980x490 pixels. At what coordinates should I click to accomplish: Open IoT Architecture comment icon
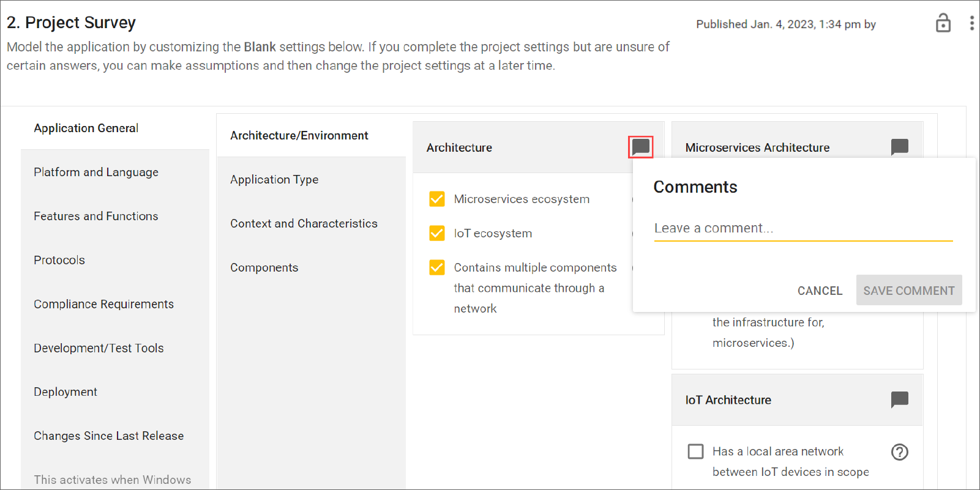click(899, 399)
